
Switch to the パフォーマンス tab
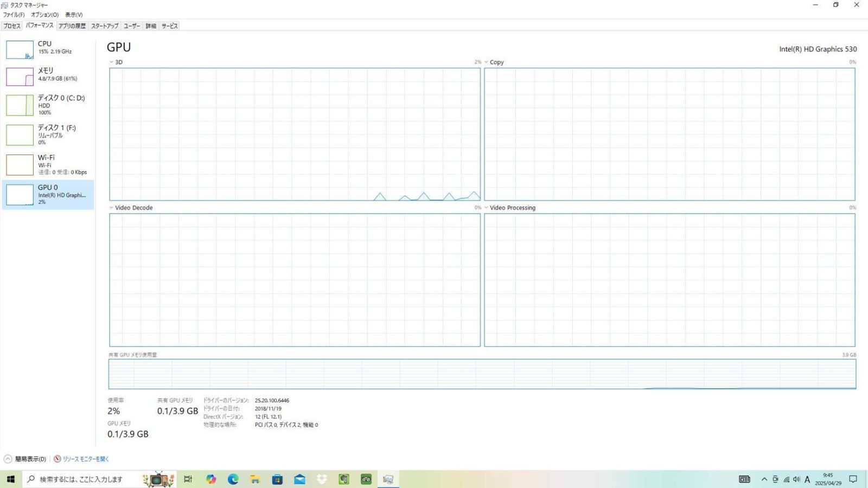point(40,25)
